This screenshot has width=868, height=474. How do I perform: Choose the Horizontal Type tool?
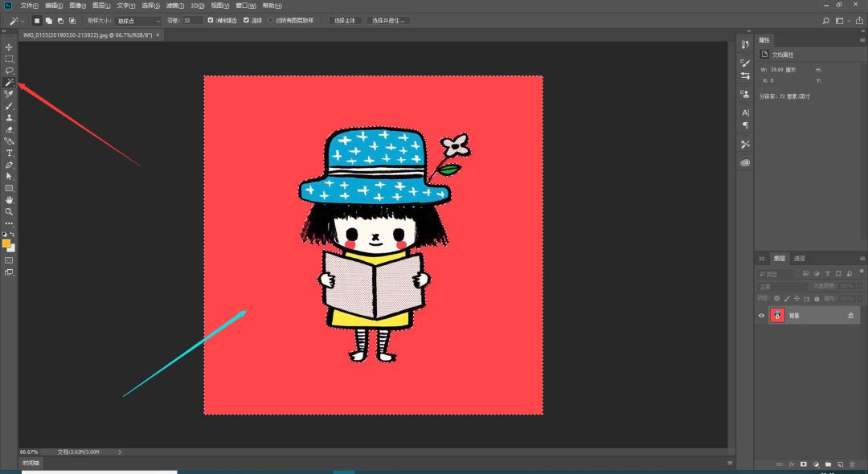click(9, 153)
